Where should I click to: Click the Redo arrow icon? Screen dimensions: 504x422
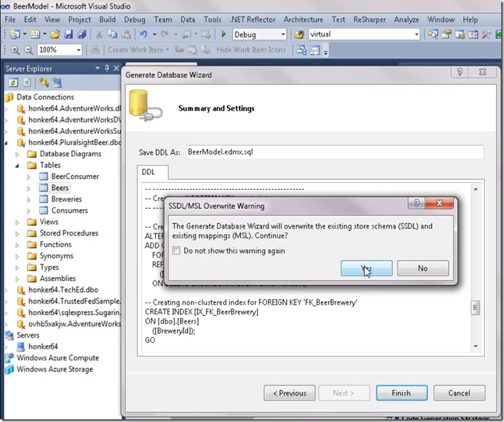165,34
